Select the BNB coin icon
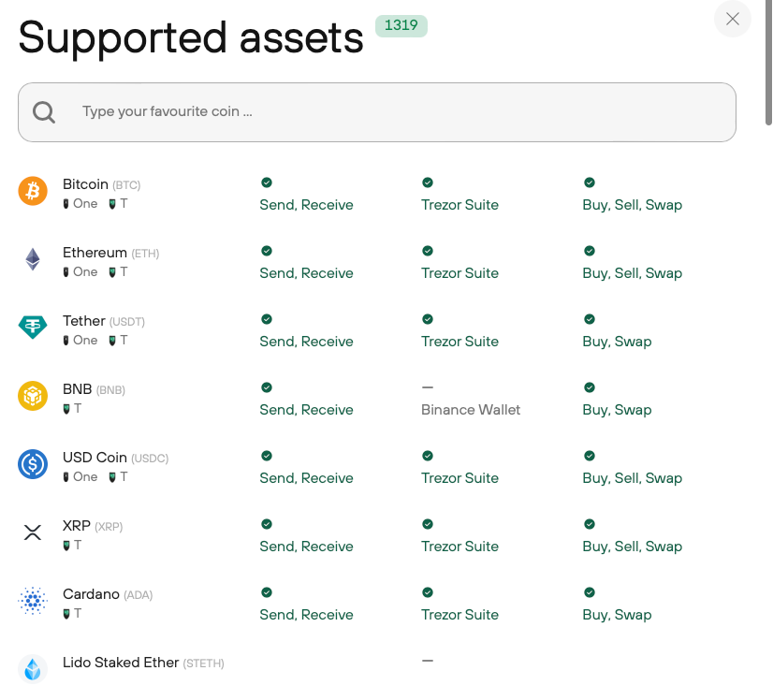This screenshot has height=700, width=773. [33, 396]
